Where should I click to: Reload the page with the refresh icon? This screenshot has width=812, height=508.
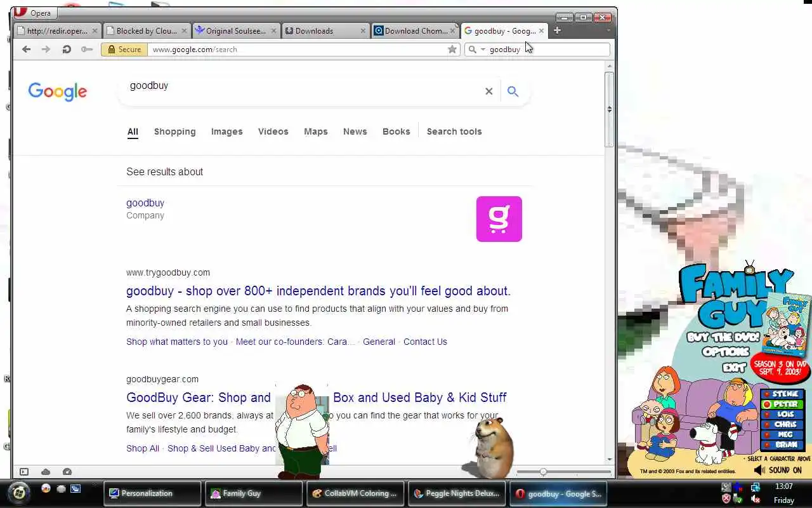pos(67,49)
